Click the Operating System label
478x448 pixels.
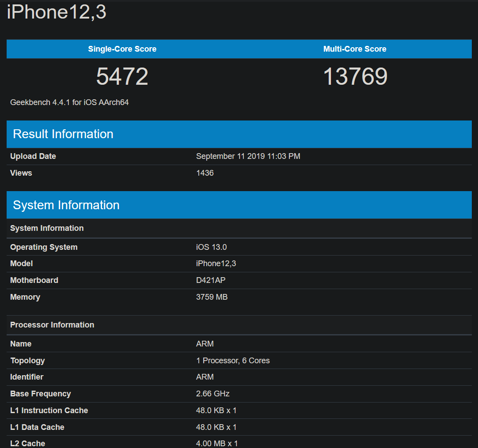point(44,247)
